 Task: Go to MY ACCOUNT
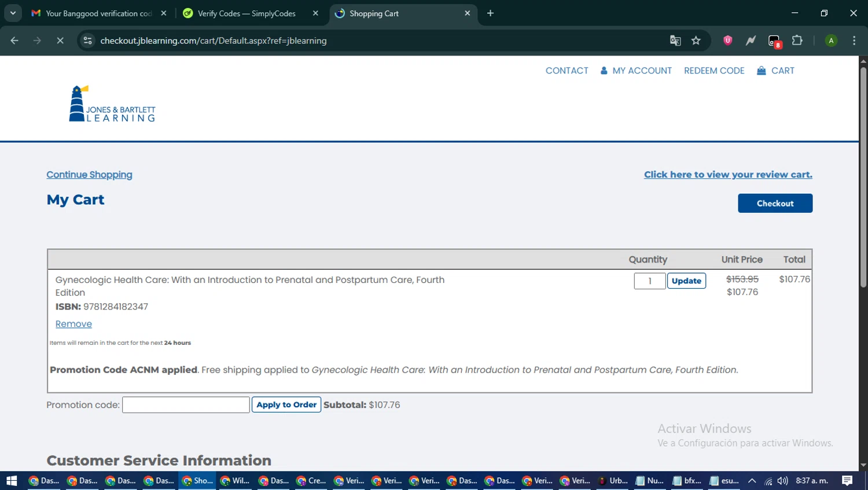636,71
